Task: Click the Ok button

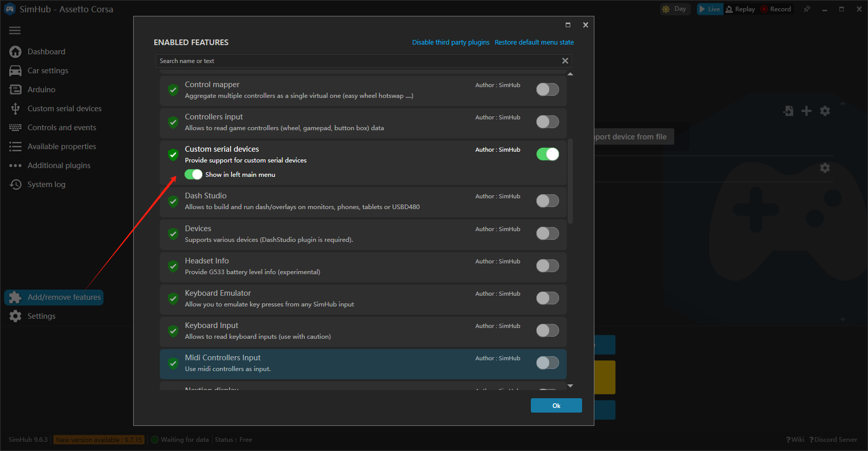Action: (556, 405)
